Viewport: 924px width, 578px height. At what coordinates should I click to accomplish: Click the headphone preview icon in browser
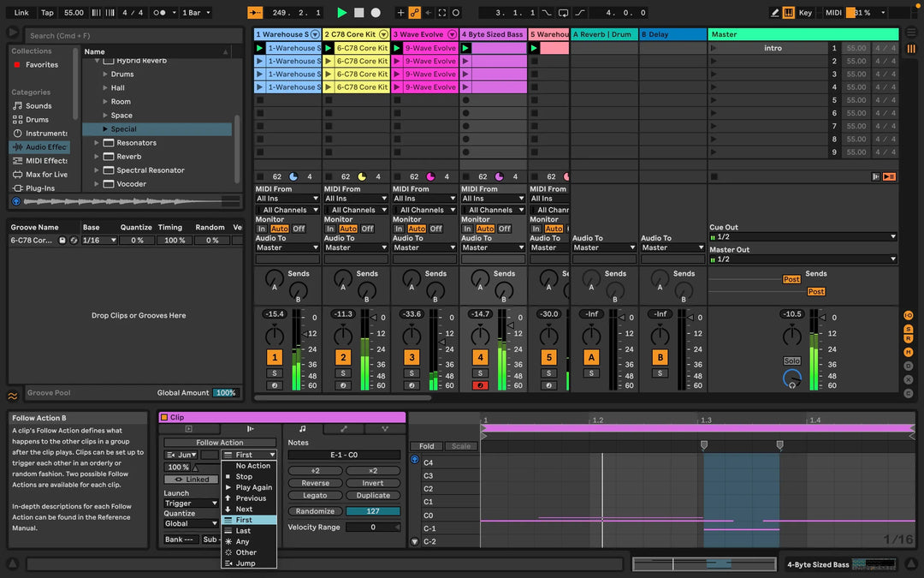15,201
